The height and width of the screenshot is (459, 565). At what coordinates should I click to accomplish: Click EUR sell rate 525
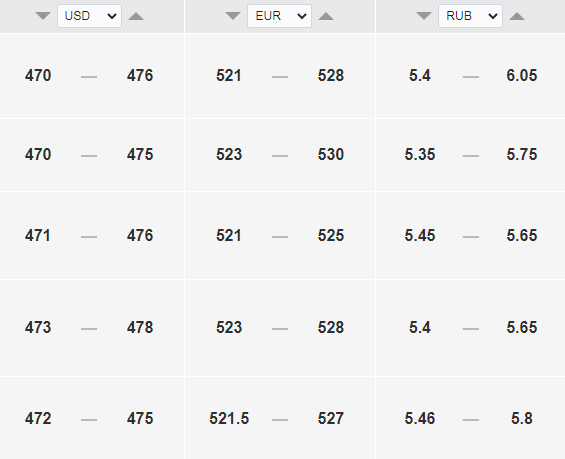(331, 236)
